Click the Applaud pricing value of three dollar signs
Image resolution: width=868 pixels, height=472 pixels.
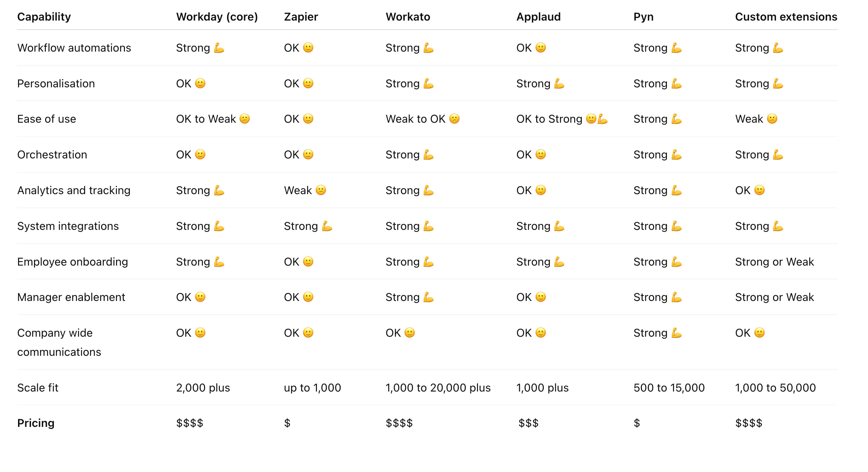(528, 423)
